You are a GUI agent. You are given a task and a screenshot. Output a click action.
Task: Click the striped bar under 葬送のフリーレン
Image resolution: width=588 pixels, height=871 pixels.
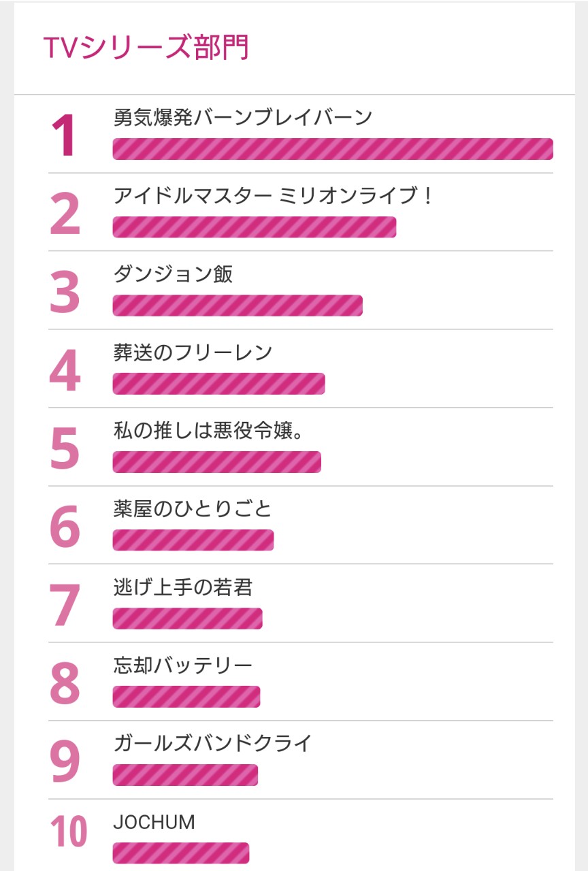point(218,384)
